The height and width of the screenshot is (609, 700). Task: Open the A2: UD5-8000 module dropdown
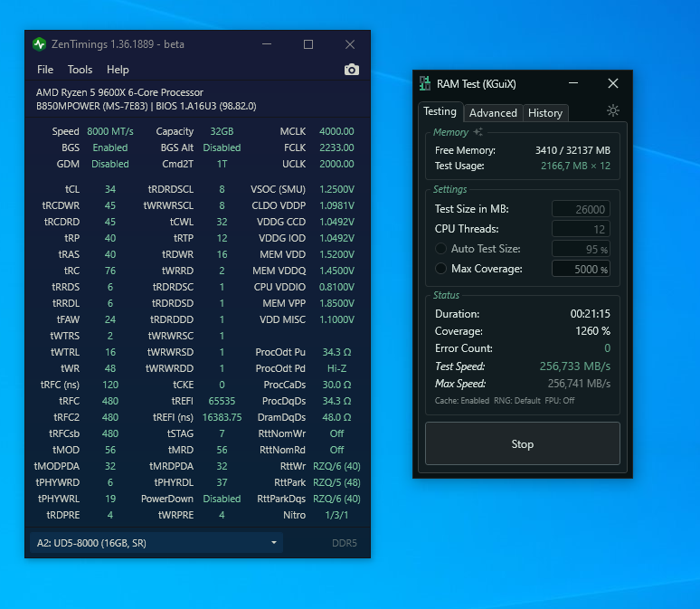click(x=156, y=543)
